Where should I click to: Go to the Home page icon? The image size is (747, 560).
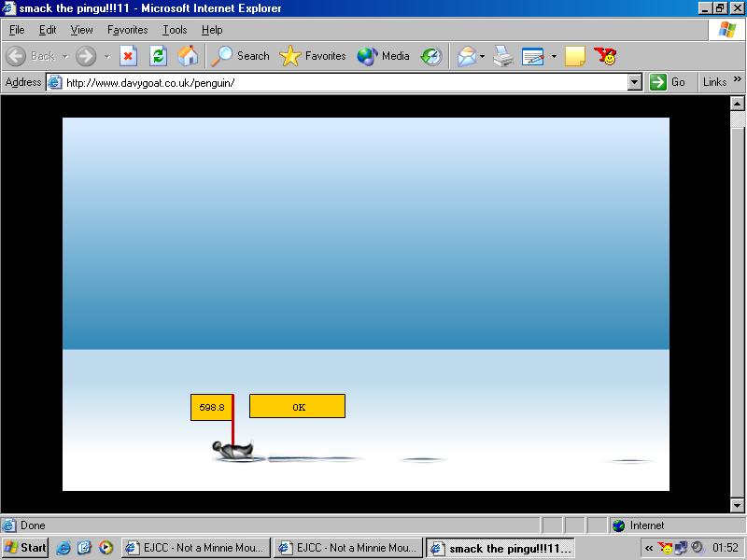(x=188, y=56)
